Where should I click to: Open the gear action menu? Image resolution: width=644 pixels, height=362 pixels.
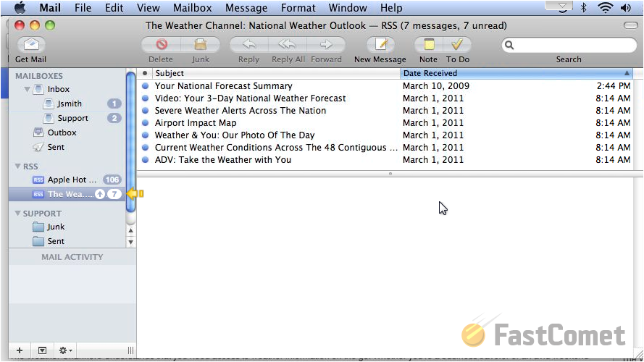coord(65,350)
